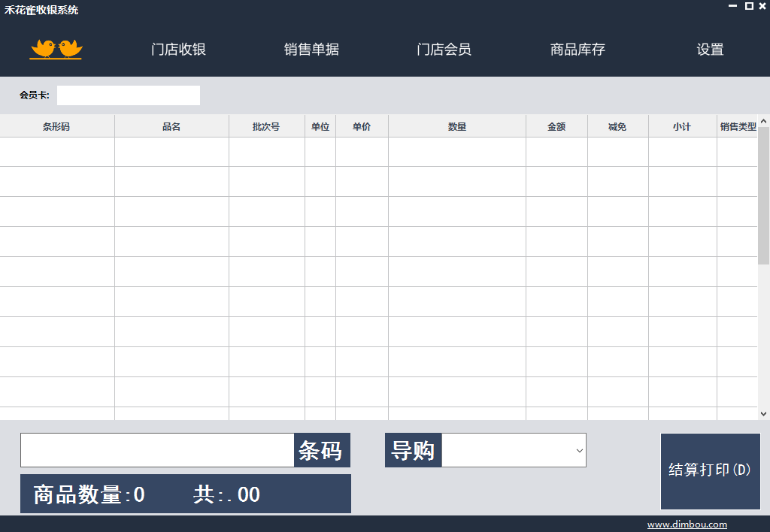770x532 pixels.
Task: Maximize the 禾花雀收银系统 window
Action: pyautogui.click(x=749, y=6)
